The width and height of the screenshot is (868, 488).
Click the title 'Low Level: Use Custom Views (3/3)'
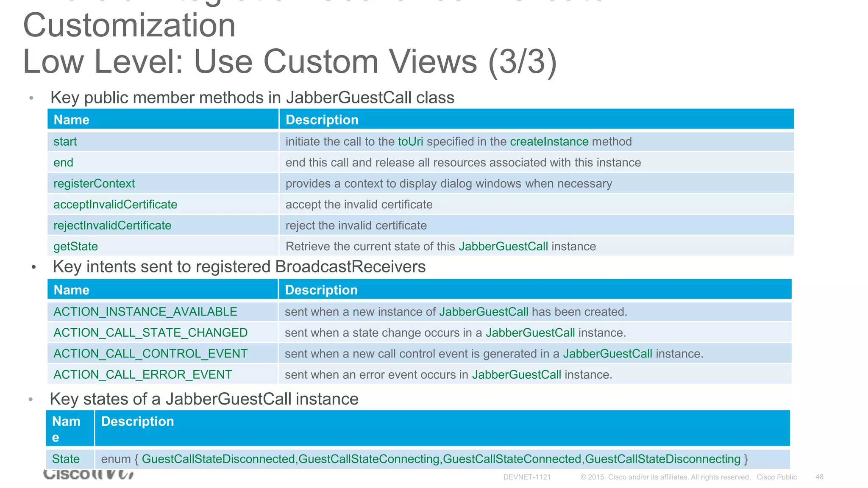point(290,62)
